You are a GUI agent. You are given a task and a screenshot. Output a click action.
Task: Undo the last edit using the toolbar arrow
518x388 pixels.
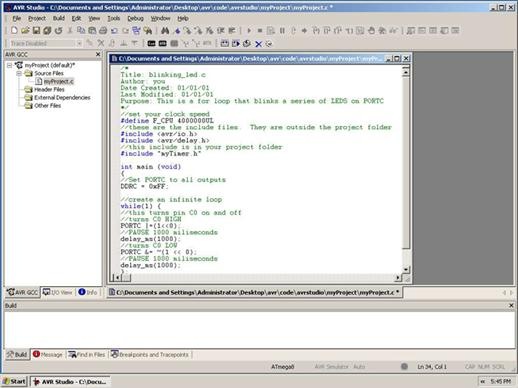114,30
